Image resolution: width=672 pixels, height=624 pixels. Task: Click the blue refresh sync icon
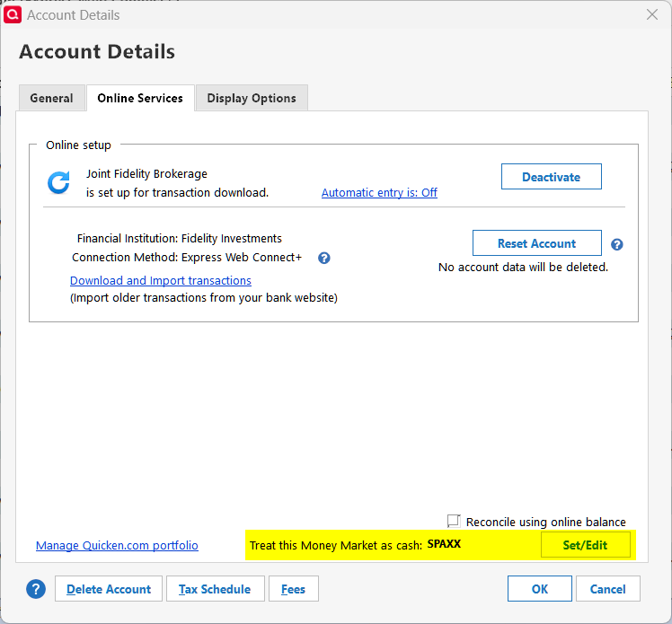(58, 183)
